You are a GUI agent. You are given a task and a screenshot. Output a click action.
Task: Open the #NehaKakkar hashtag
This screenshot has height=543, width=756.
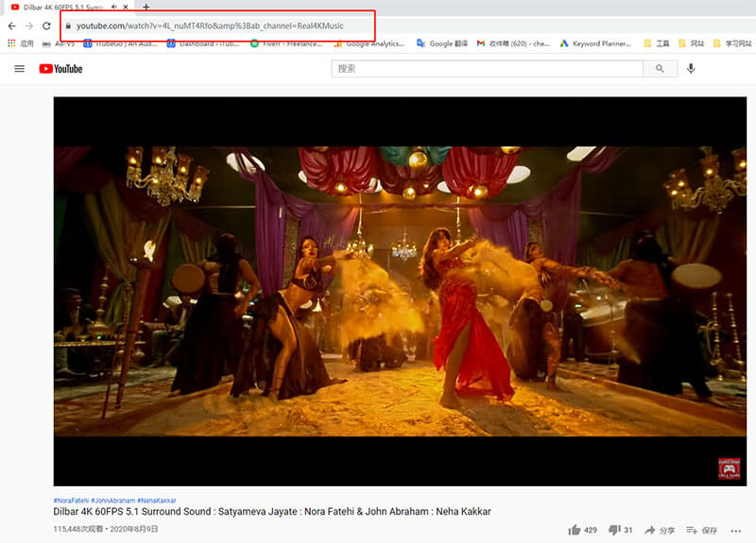pos(157,501)
